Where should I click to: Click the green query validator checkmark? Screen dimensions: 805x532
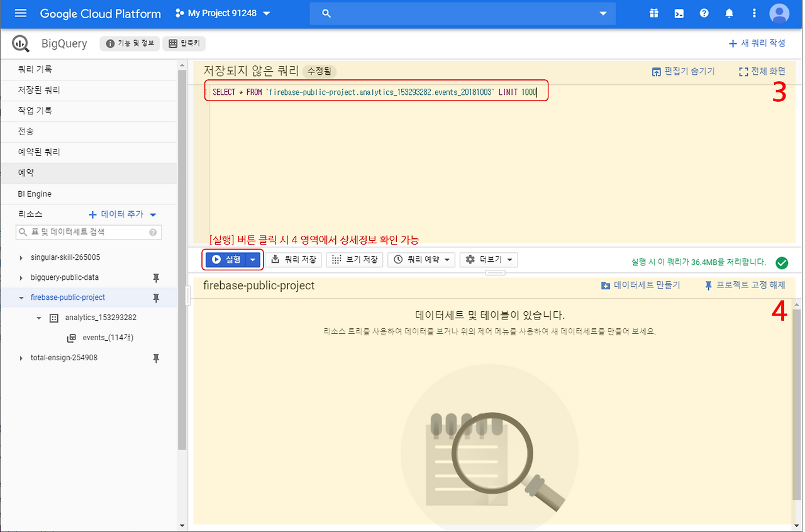click(x=782, y=263)
